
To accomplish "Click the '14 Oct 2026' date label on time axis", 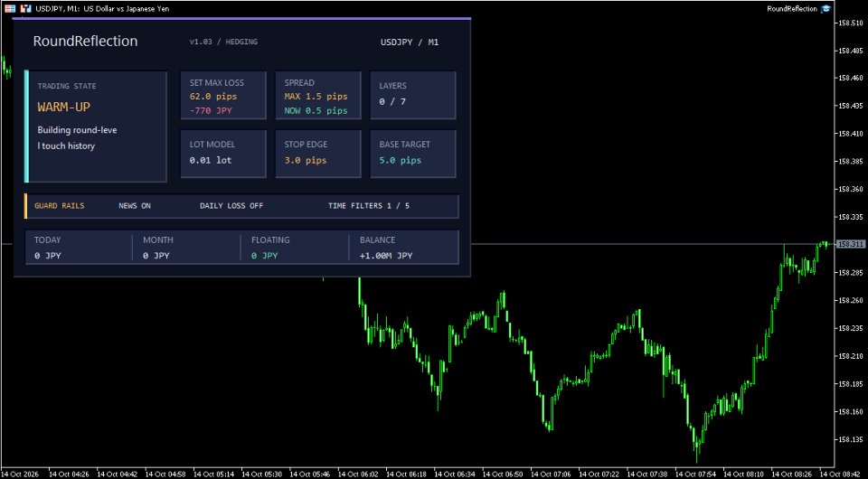I will pos(19,474).
